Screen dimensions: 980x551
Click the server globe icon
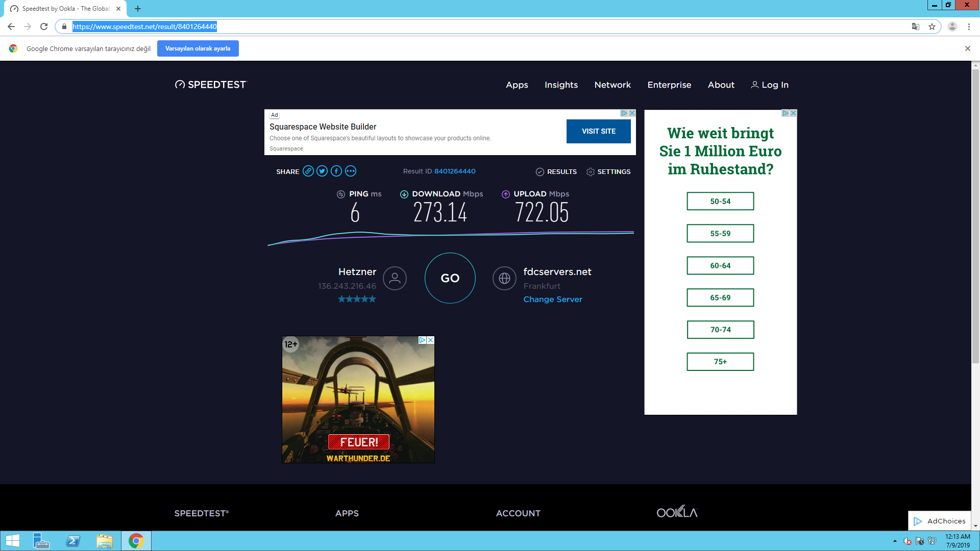pyautogui.click(x=504, y=279)
